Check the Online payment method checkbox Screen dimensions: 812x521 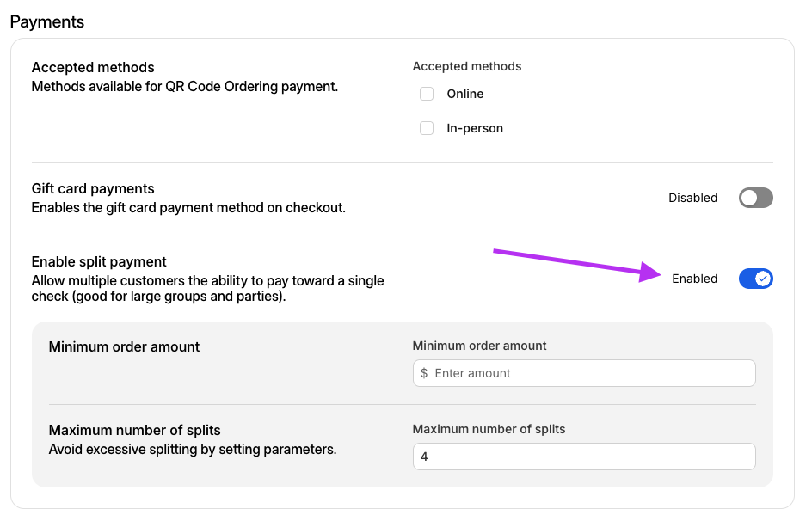click(x=427, y=94)
